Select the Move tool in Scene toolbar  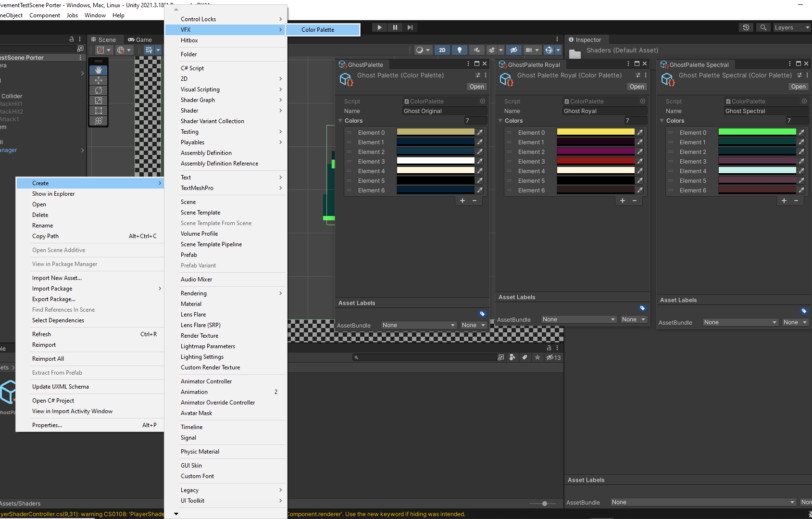98,80
